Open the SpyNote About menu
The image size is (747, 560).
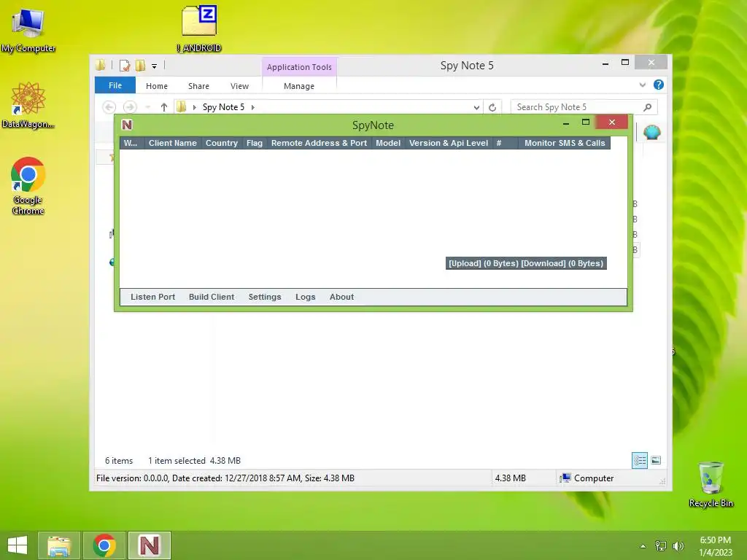[341, 297]
